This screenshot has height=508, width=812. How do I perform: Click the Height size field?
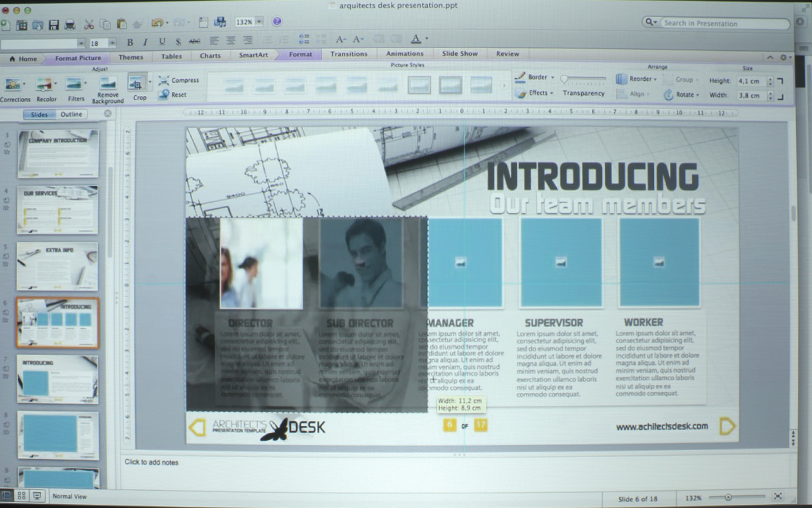click(x=751, y=81)
